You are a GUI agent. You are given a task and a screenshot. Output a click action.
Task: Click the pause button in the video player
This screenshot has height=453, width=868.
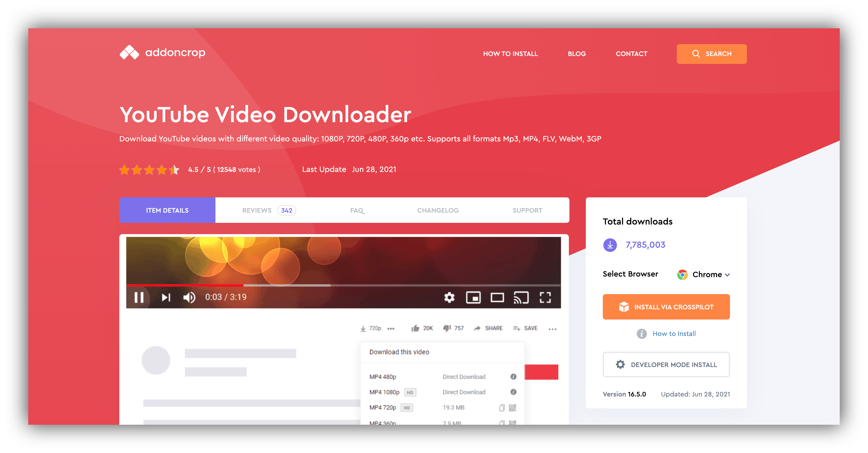[x=139, y=297]
